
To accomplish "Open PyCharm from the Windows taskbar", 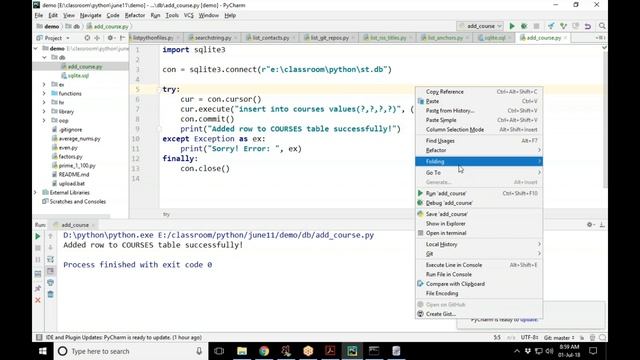I will pos(352,351).
